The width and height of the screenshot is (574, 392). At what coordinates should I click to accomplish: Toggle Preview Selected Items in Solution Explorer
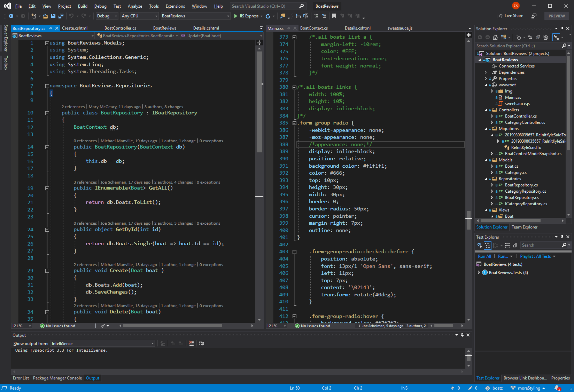click(x=556, y=37)
